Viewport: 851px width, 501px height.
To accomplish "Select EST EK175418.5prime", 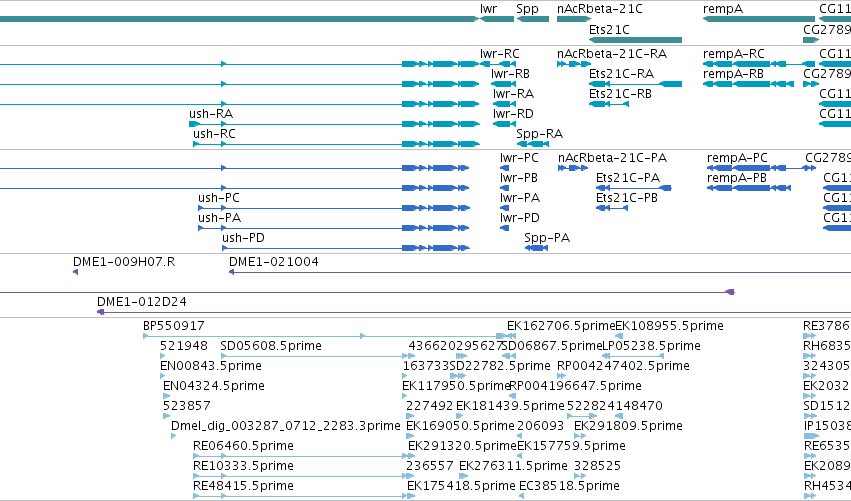I will [461, 486].
